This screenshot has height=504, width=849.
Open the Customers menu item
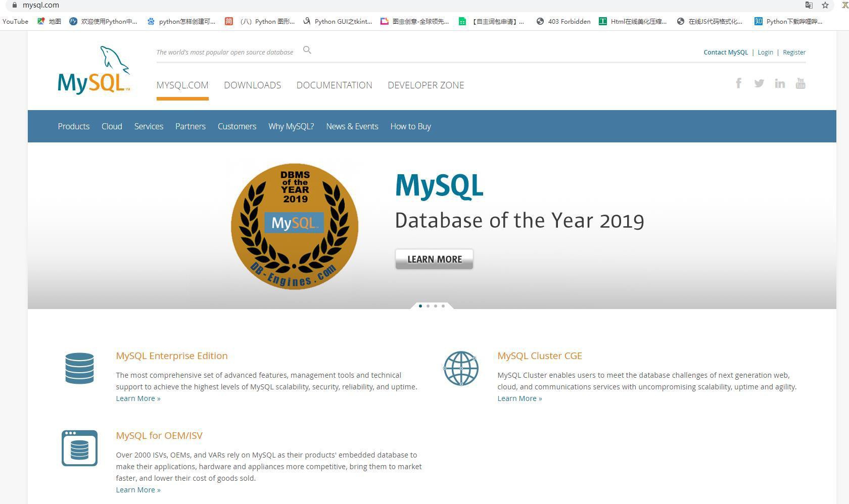tap(237, 126)
